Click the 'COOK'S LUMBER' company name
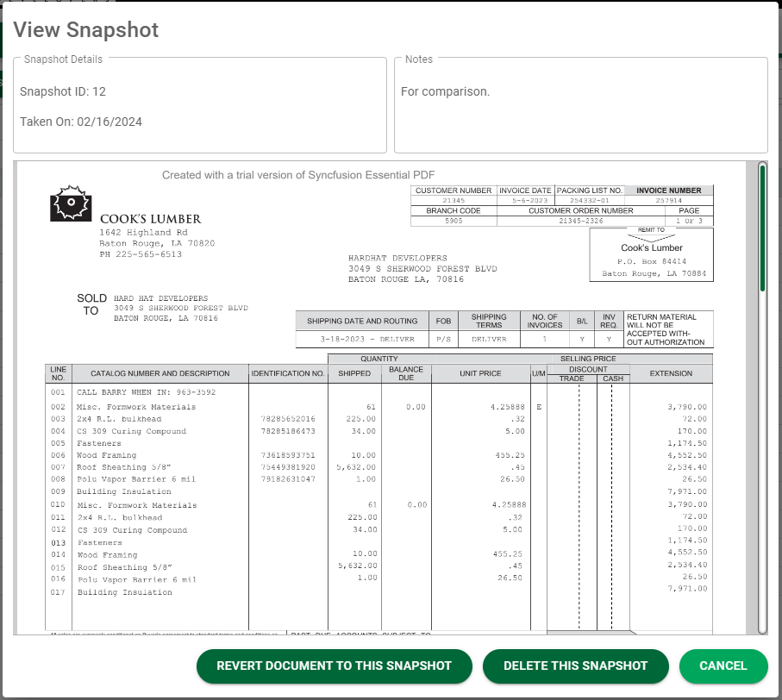 [x=151, y=219]
